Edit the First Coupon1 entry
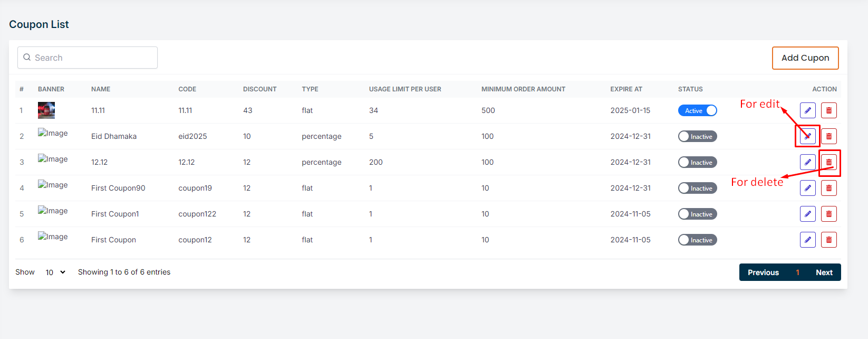This screenshot has width=868, height=339. pos(807,214)
